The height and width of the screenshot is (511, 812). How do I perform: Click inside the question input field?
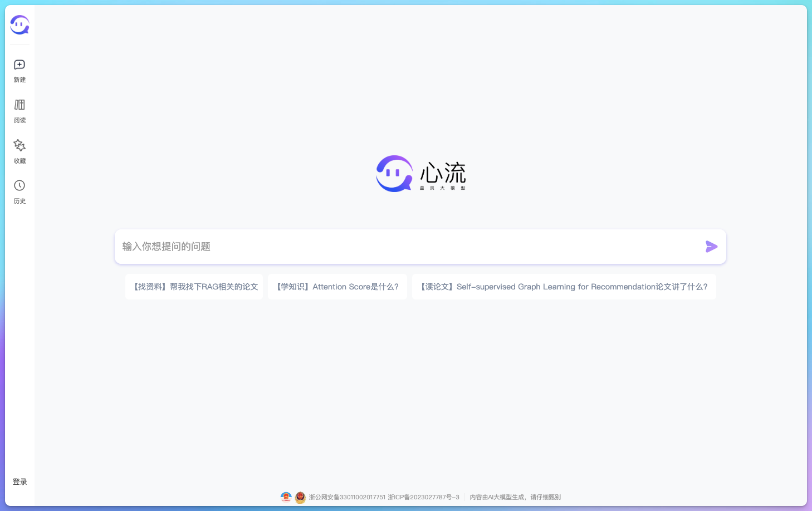390,247
